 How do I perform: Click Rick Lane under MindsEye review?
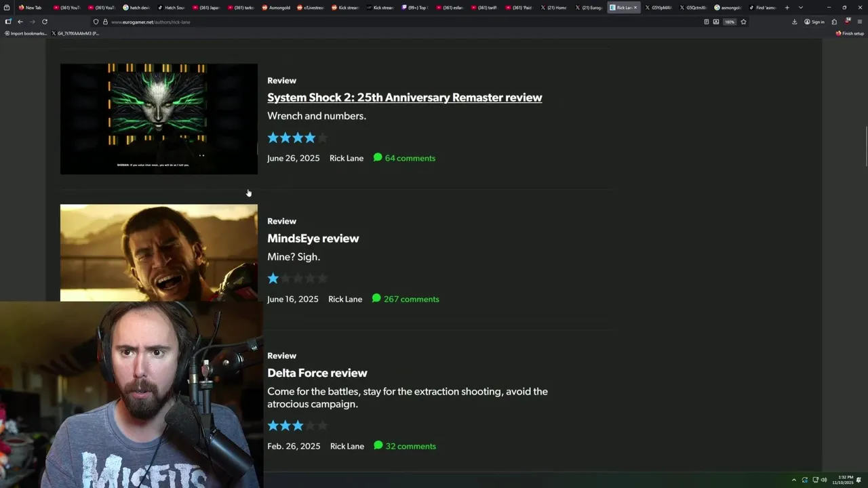(x=345, y=299)
